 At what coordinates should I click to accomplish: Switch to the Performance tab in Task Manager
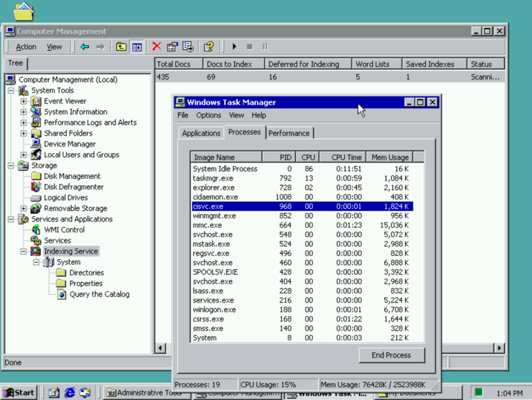click(289, 132)
